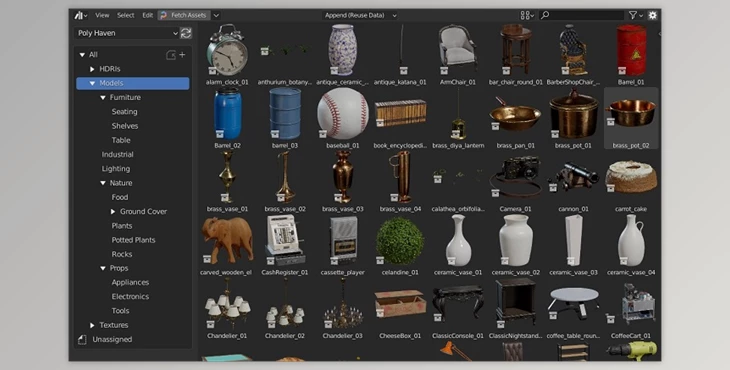This screenshot has width=730, height=370.
Task: Open the View menu
Action: tap(102, 15)
